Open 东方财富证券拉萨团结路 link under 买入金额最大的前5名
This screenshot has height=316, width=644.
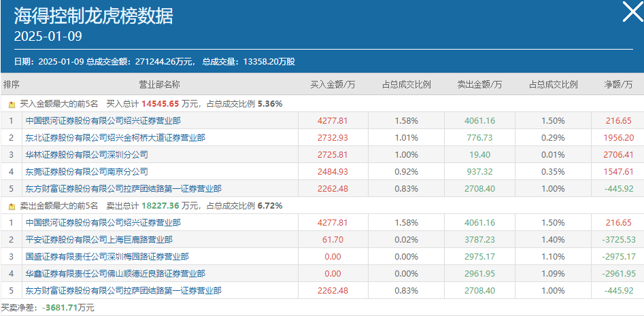tap(123, 189)
